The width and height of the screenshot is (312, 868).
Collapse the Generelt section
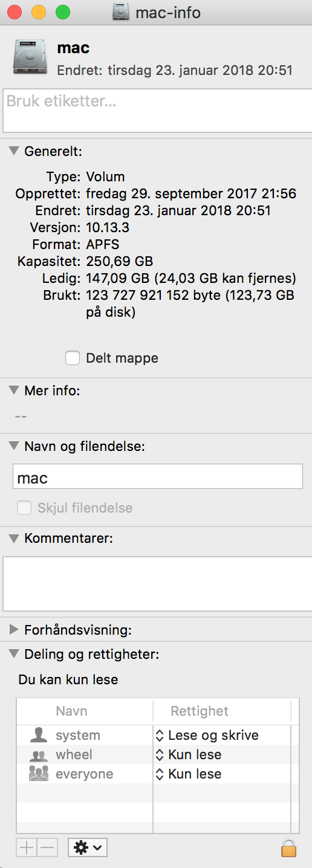(15, 151)
